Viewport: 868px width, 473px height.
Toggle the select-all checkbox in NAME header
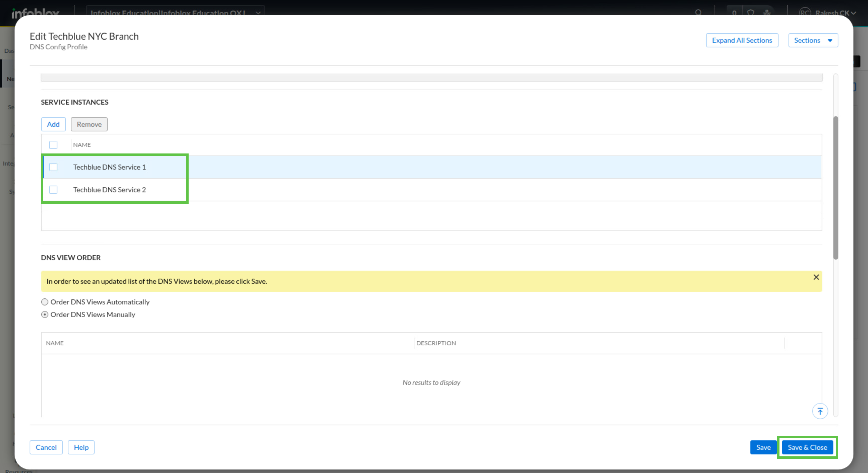coord(53,145)
